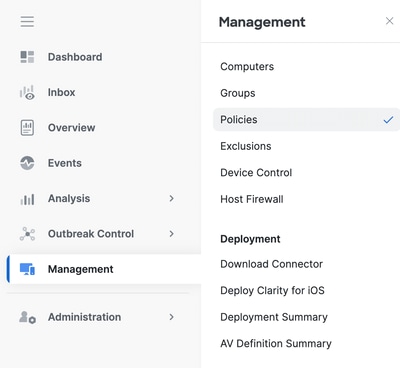Click the hamburger menu icon
Image resolution: width=400 pixels, height=368 pixels.
point(27,22)
